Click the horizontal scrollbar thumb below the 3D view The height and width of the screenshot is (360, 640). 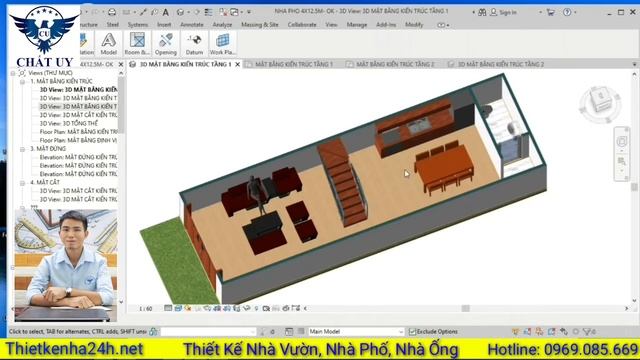[465, 309]
